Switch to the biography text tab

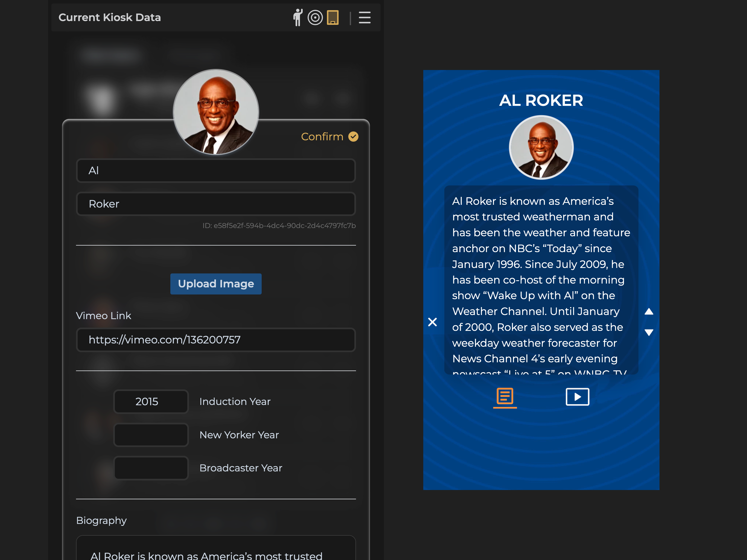coord(504,396)
